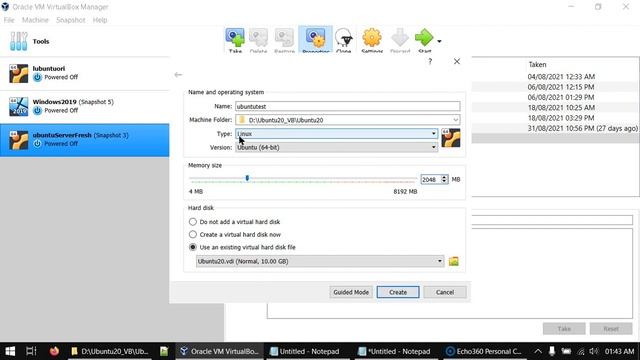Switch to Echo360 Personal Capture taskbar item

[484, 351]
